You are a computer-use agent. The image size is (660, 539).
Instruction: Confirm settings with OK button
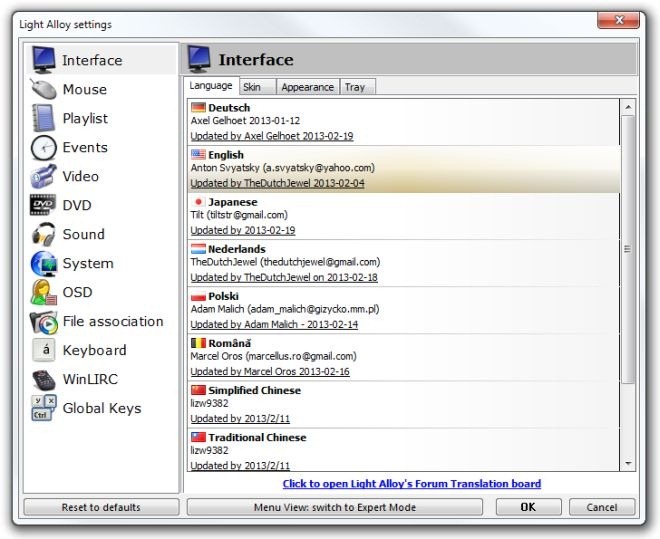click(528, 507)
